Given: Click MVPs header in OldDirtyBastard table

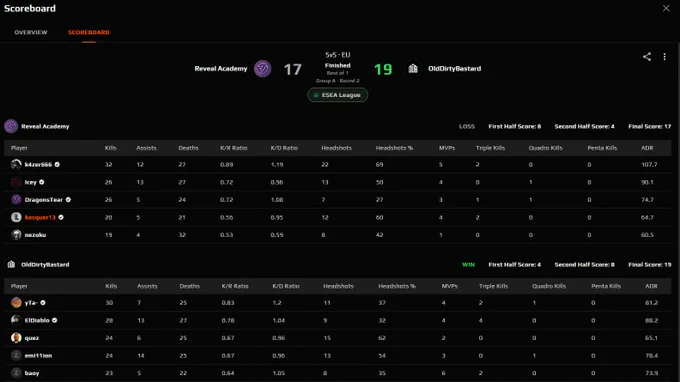Looking at the screenshot, I should pyautogui.click(x=450, y=286).
